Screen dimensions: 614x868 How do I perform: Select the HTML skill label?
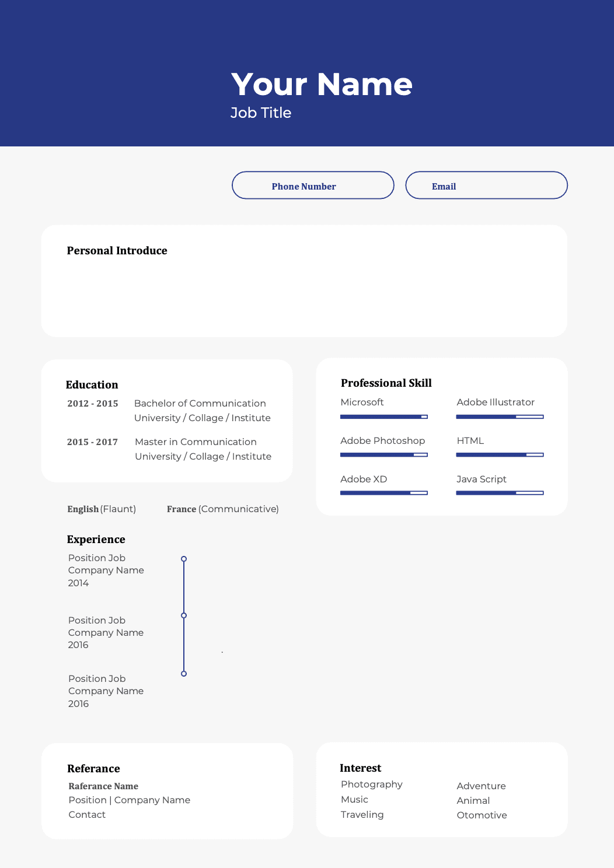point(470,440)
